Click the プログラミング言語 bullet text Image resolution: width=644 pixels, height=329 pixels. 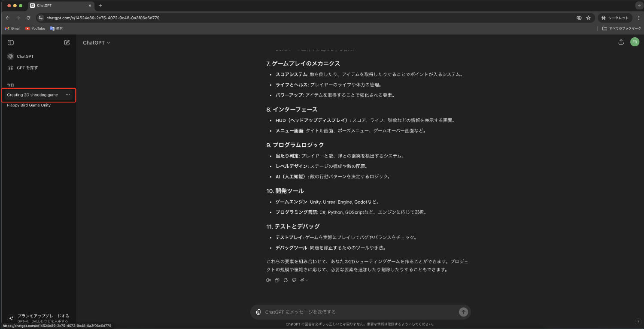tap(351, 212)
